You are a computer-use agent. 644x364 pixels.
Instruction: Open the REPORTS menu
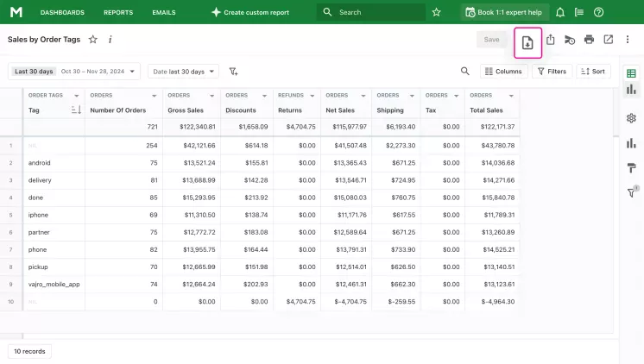point(118,12)
